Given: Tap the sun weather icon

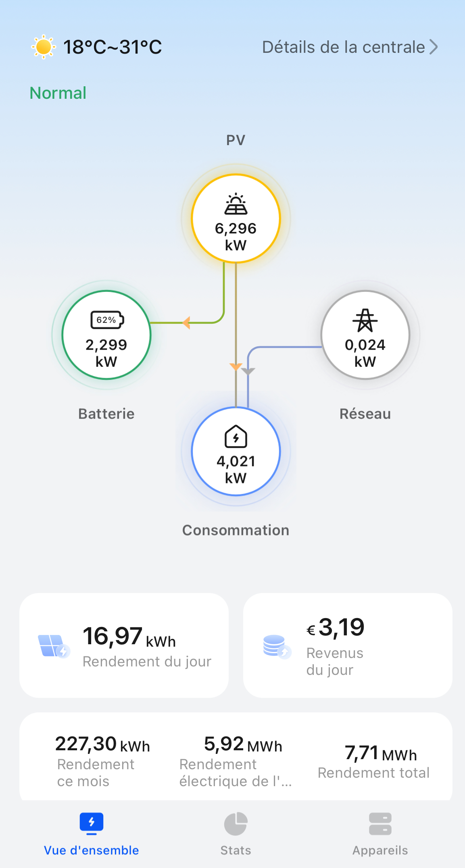Looking at the screenshot, I should point(44,47).
